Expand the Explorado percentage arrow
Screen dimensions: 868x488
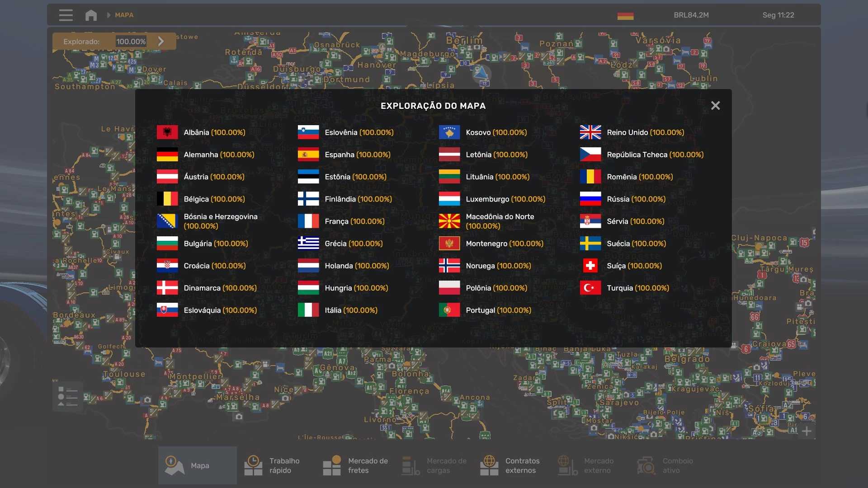[161, 41]
